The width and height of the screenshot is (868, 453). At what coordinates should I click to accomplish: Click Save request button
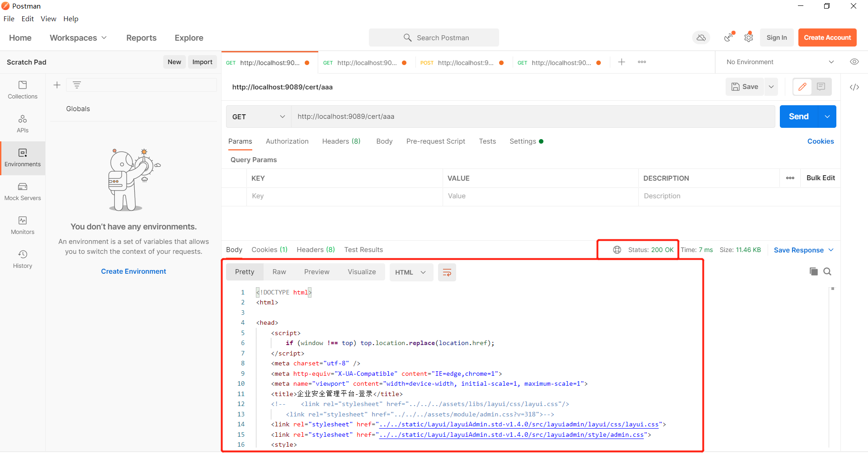[745, 87]
